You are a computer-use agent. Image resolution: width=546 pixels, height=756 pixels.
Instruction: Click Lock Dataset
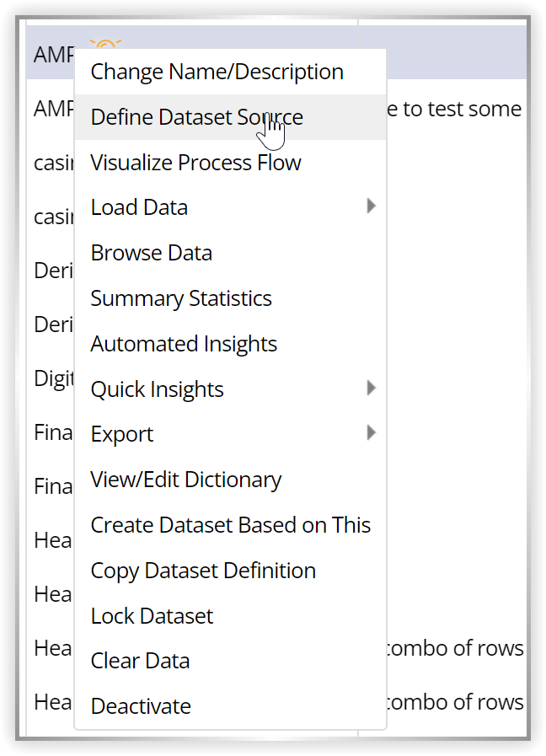pyautogui.click(x=152, y=616)
